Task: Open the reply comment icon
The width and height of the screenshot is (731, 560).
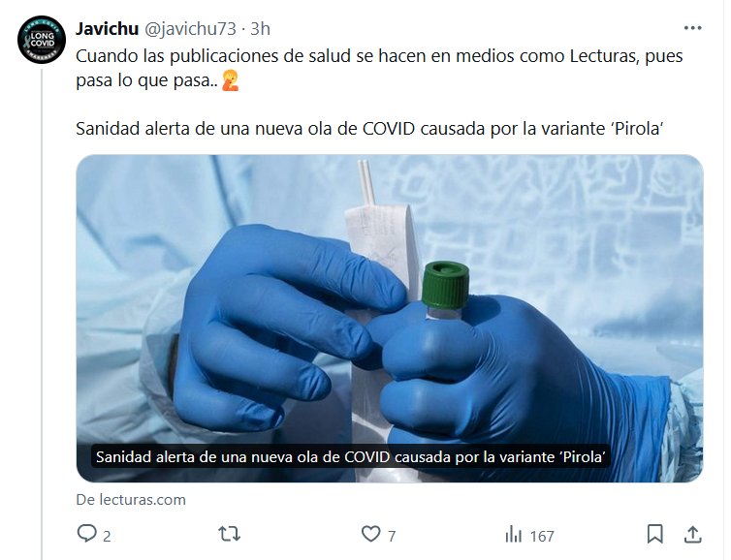Action: point(86,534)
